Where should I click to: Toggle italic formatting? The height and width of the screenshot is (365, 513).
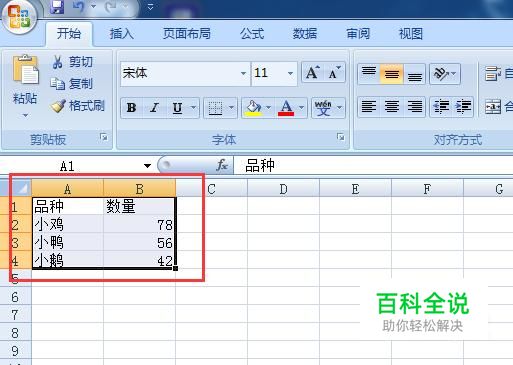pyautogui.click(x=154, y=108)
